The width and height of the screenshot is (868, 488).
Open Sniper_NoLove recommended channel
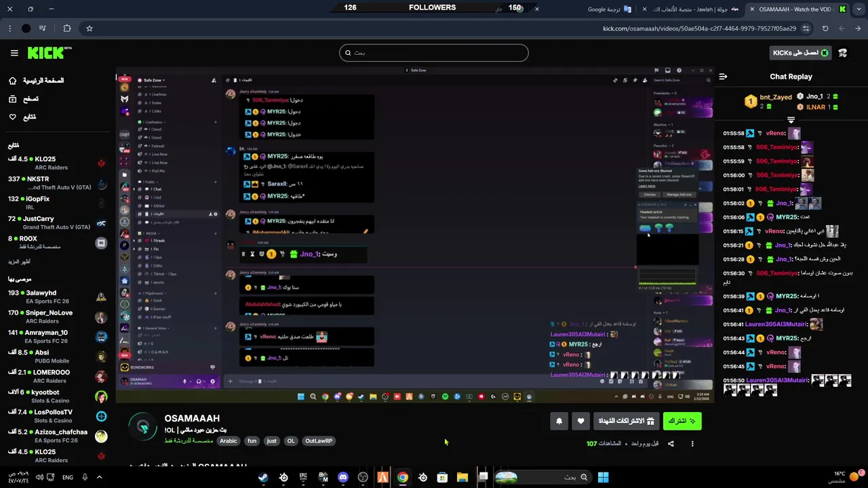pos(58,317)
